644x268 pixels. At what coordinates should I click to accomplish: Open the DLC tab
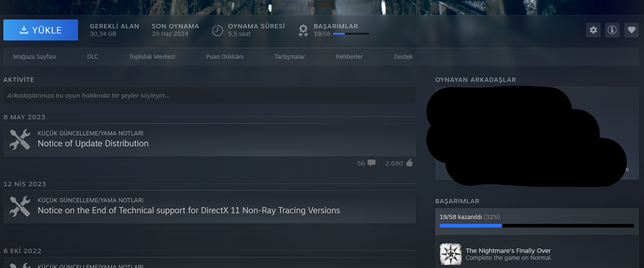coord(93,57)
